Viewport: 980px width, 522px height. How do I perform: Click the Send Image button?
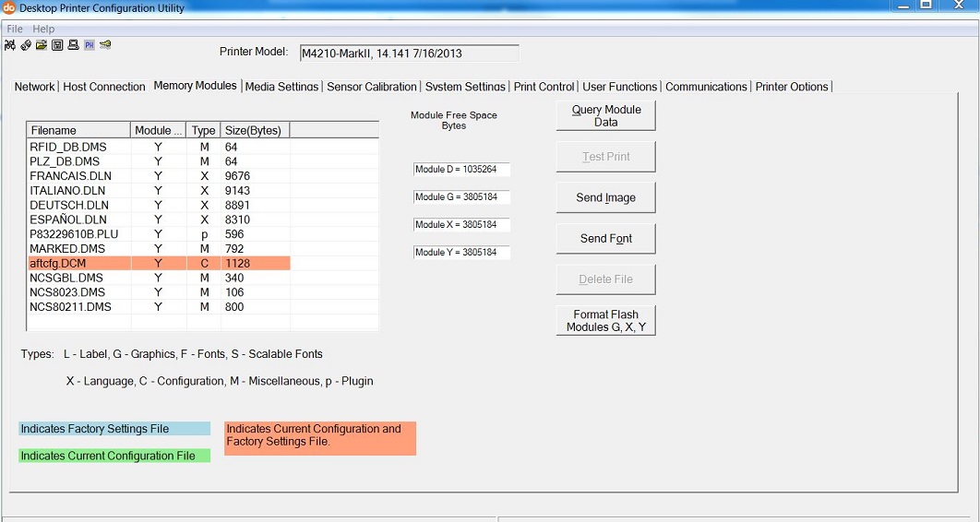click(605, 197)
